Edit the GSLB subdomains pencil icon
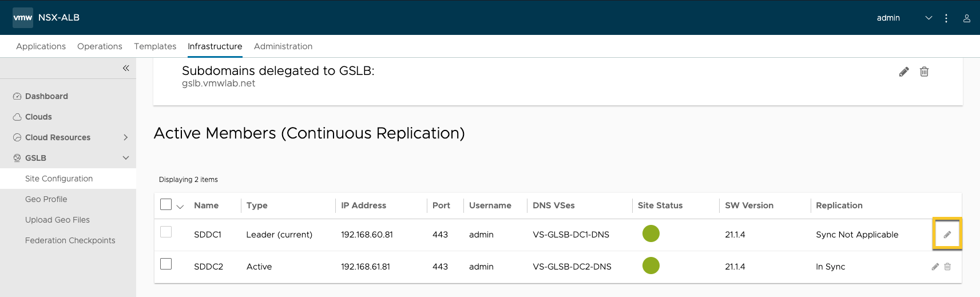 click(904, 72)
